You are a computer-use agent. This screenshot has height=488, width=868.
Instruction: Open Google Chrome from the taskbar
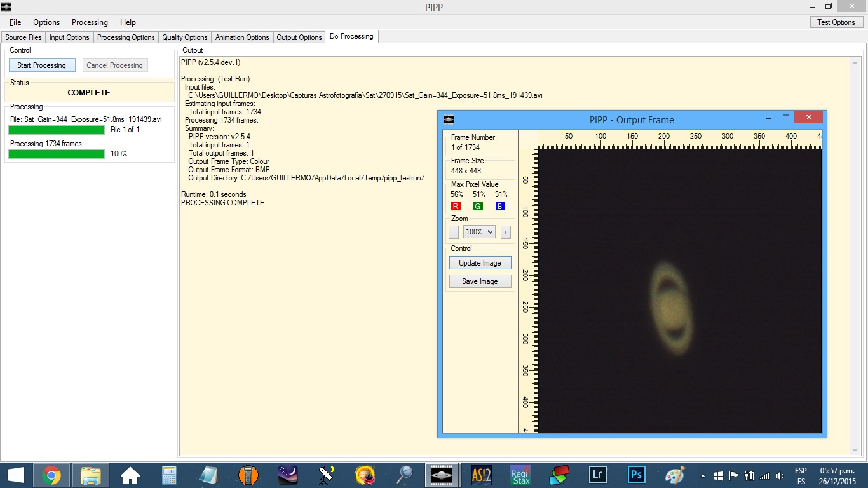pyautogui.click(x=51, y=475)
